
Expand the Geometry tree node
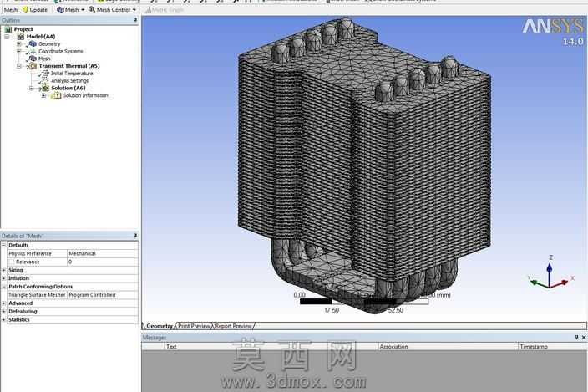(18, 44)
